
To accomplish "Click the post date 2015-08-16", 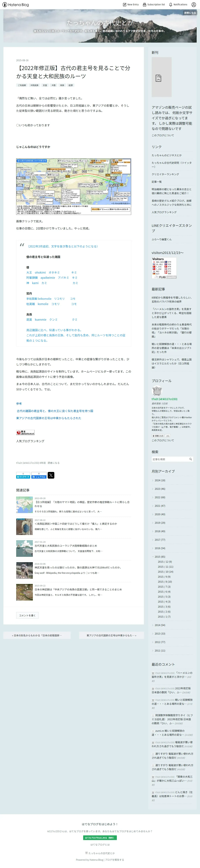I will point(22,60).
